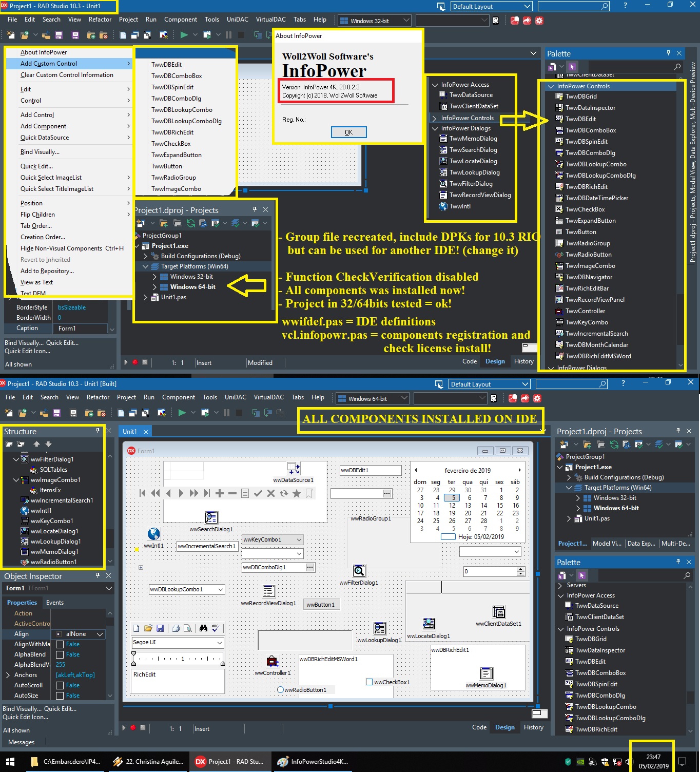
Task: Toggle the AlphaBlend False checkbox in Object Inspector
Action: point(60,654)
